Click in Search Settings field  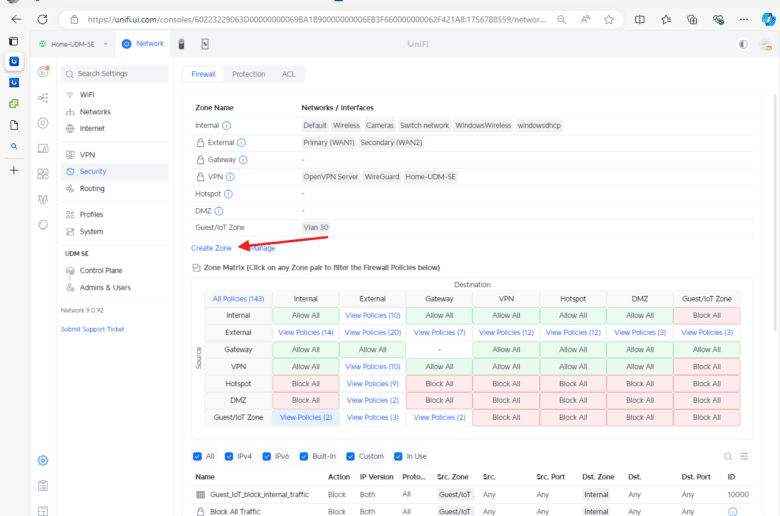115,74
